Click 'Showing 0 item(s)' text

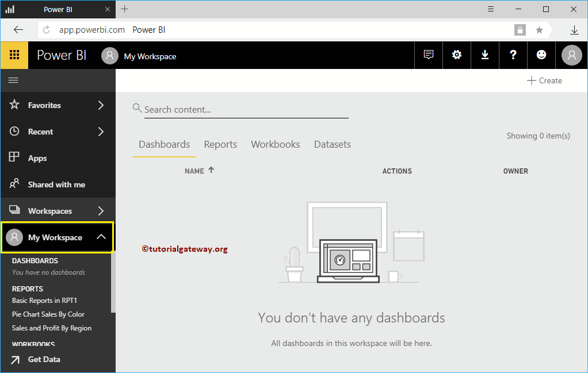click(x=538, y=136)
